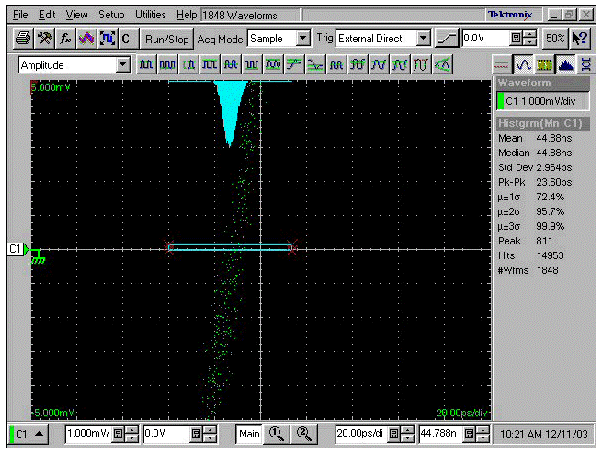
Task: Click tenth measurement icon in measurement bar
Action: (x=336, y=65)
